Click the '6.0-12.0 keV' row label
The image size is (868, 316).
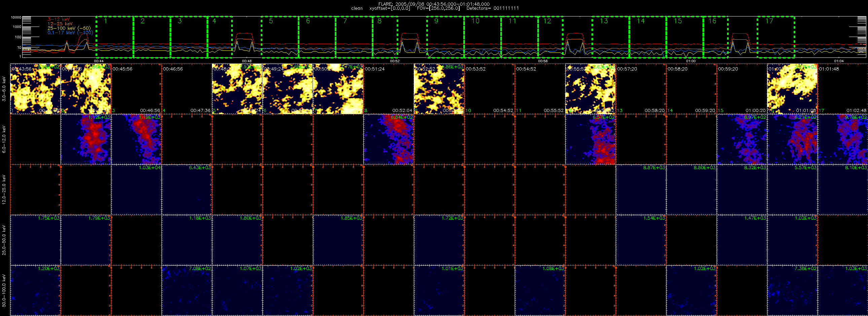tap(4, 139)
